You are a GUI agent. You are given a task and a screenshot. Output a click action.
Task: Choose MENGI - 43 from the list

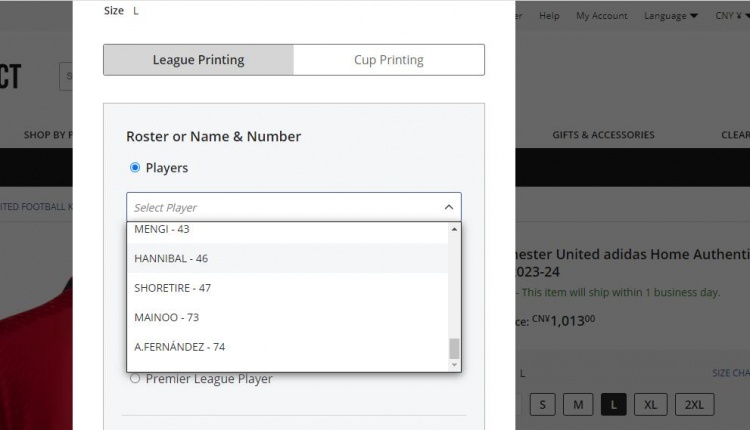click(x=287, y=230)
